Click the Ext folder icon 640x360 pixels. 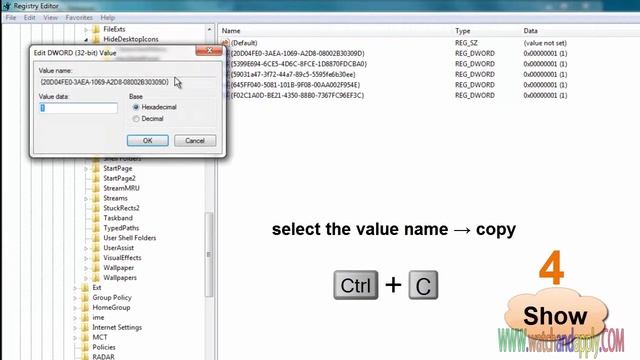(85, 287)
